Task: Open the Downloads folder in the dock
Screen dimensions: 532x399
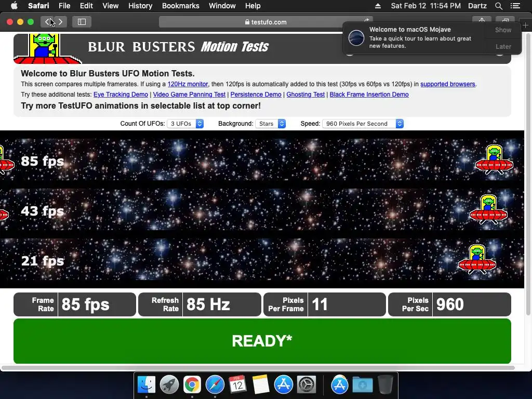Action: (x=362, y=385)
